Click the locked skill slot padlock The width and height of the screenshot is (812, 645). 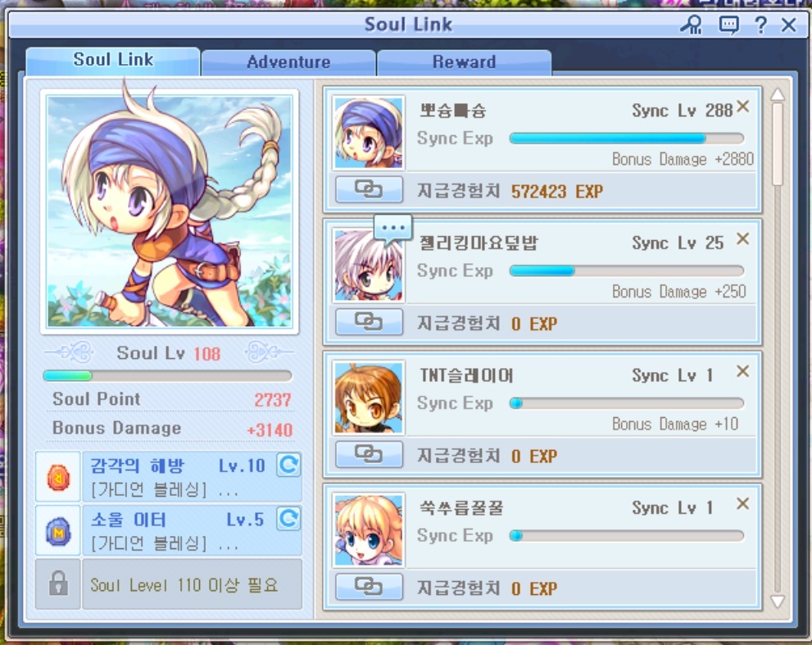coord(58,584)
